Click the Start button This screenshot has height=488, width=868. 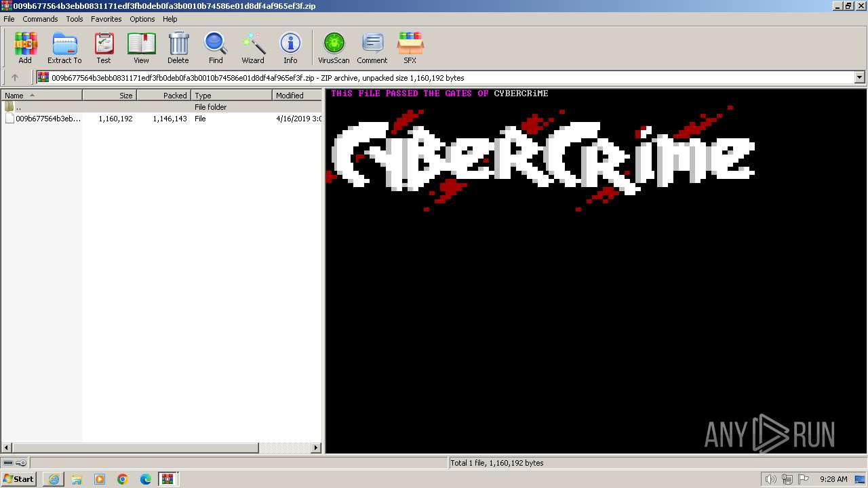click(19, 479)
